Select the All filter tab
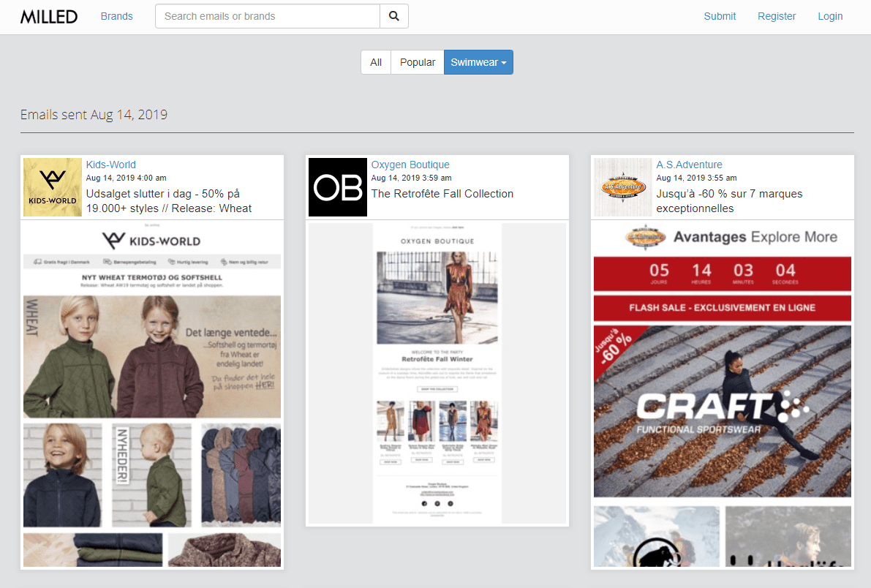This screenshot has width=871, height=588. (x=376, y=62)
